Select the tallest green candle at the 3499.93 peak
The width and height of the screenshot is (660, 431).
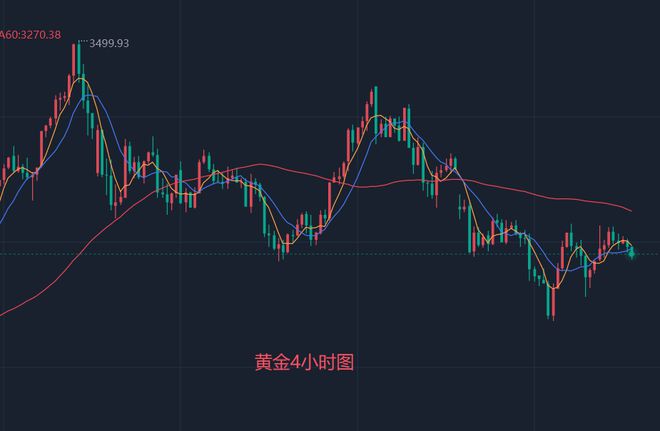[79, 59]
